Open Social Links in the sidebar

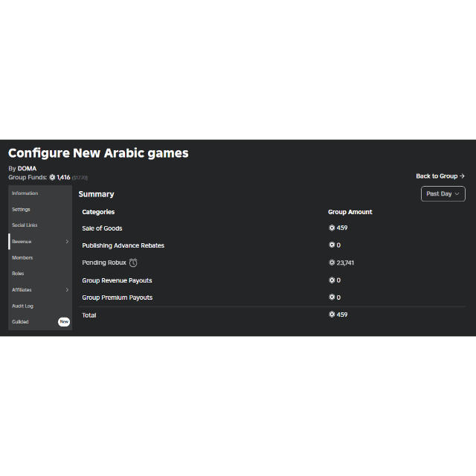25,225
